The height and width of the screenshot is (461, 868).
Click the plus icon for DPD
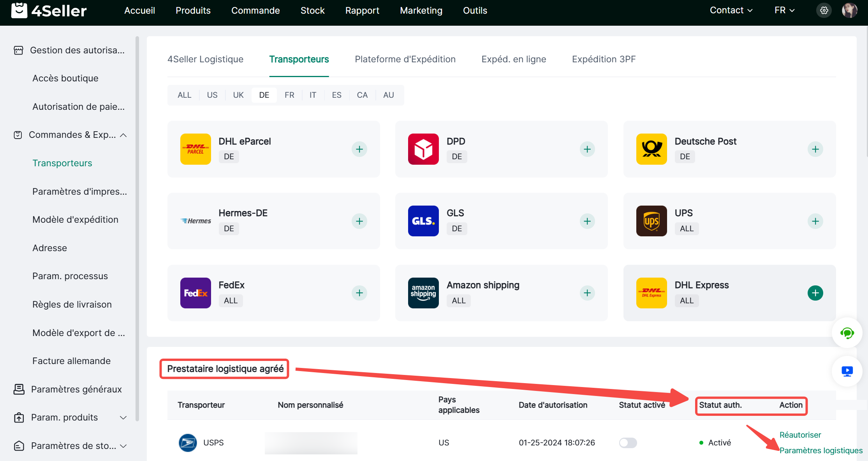coord(587,149)
